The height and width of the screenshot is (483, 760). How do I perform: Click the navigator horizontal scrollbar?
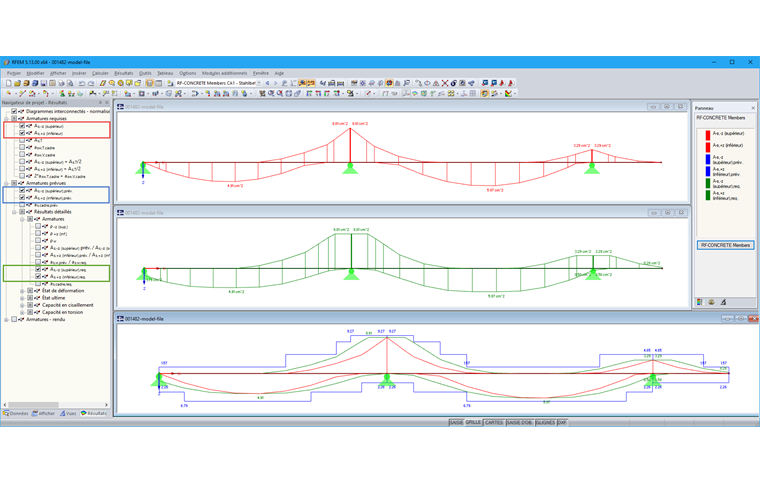tap(55, 405)
